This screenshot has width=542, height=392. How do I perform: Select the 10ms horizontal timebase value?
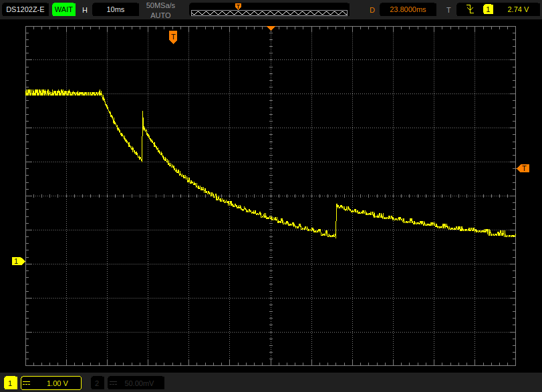(116, 9)
